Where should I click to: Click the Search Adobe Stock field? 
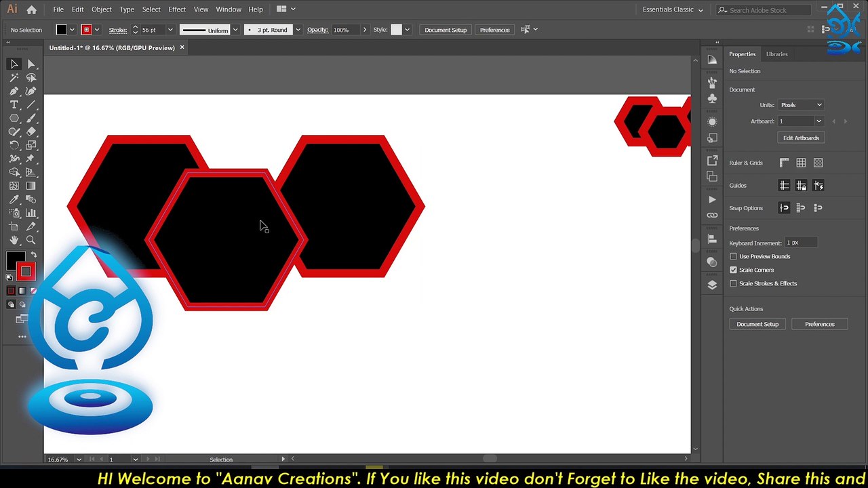tap(764, 10)
